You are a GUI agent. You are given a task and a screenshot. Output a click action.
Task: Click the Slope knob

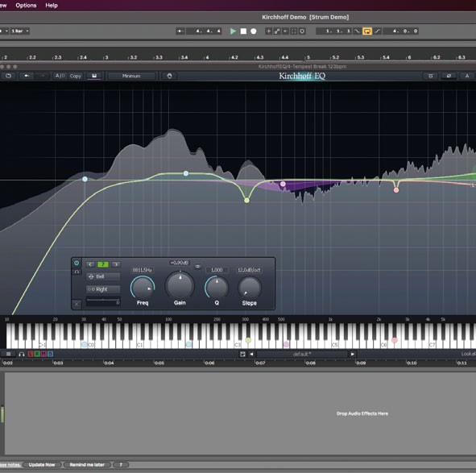click(x=250, y=288)
